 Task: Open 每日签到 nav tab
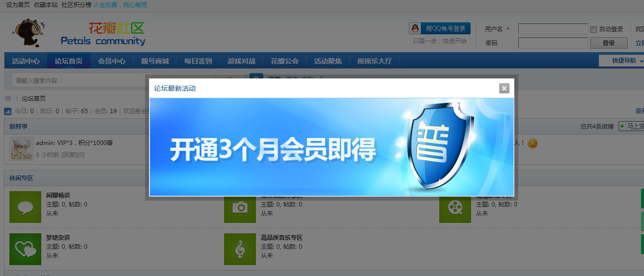point(198,61)
